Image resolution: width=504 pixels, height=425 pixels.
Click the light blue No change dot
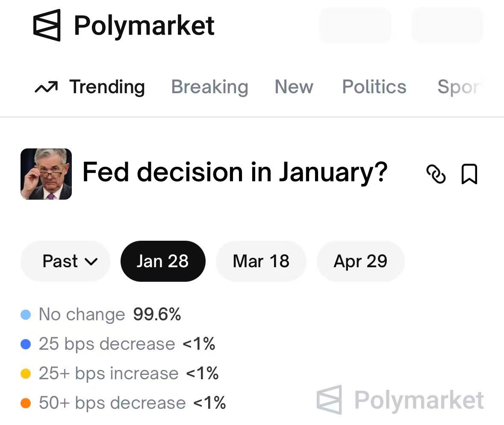point(26,315)
